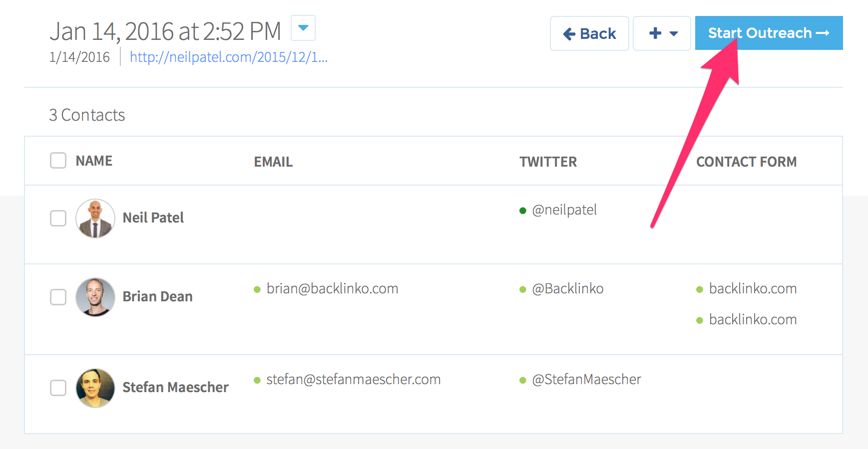Open stefan@stefanmaescher.com email address
868x449 pixels.
tap(354, 379)
